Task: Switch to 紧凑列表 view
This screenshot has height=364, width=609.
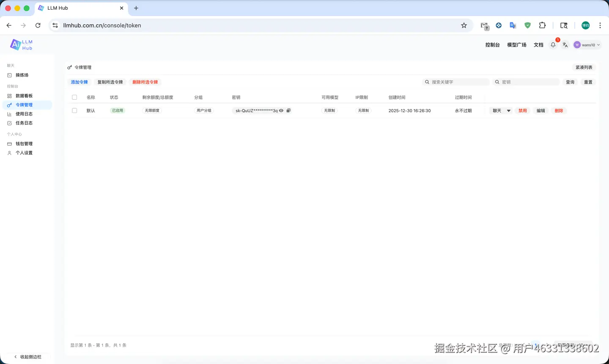Action: pyautogui.click(x=584, y=68)
